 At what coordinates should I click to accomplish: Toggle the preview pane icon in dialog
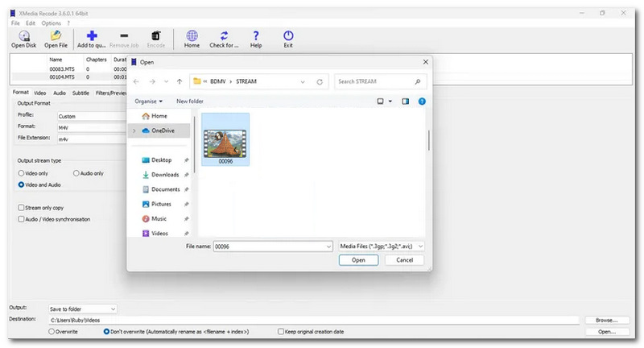coord(406,101)
